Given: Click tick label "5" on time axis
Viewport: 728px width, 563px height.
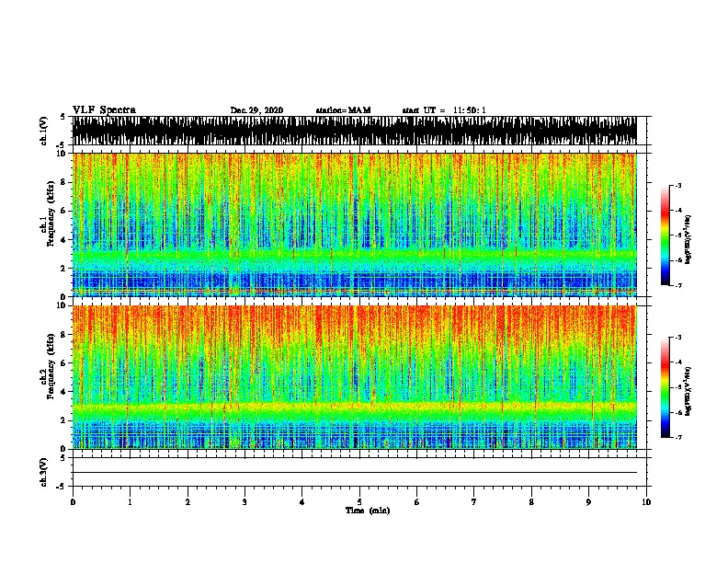Looking at the screenshot, I should click(359, 502).
